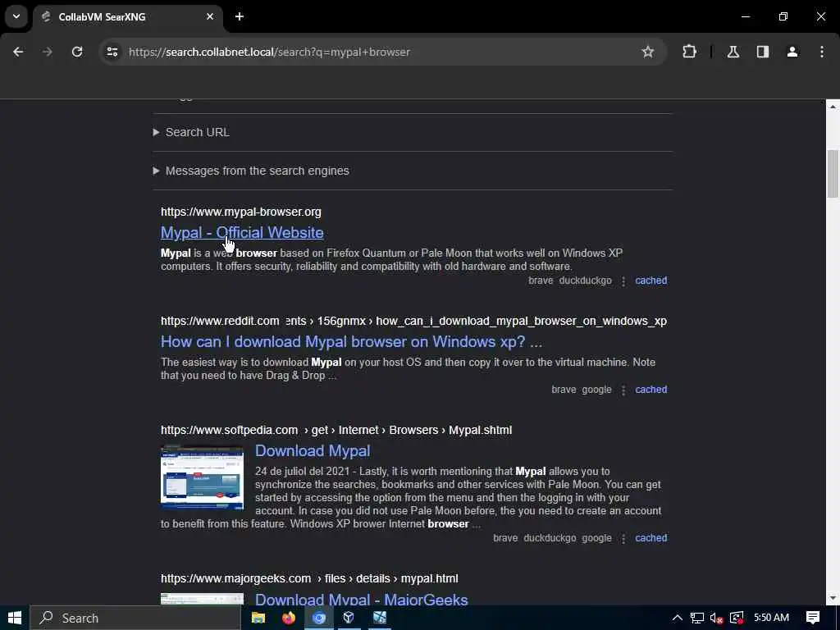Open options dots for Mypal official result
Image resolution: width=840 pixels, height=630 pixels.
(x=623, y=281)
